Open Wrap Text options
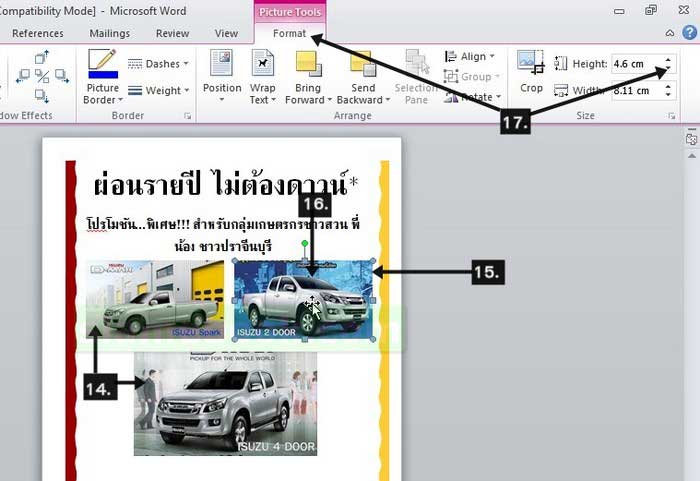This screenshot has width=700, height=481. (262, 76)
